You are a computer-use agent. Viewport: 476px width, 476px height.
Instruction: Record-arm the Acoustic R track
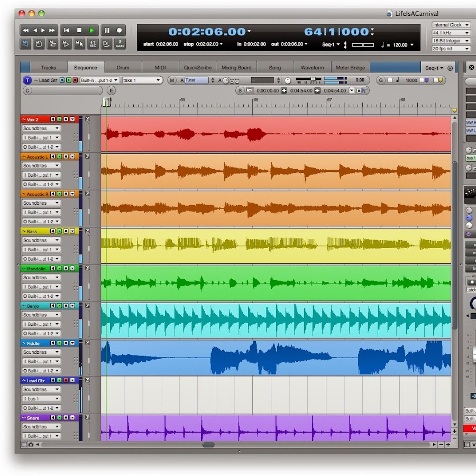(66, 194)
